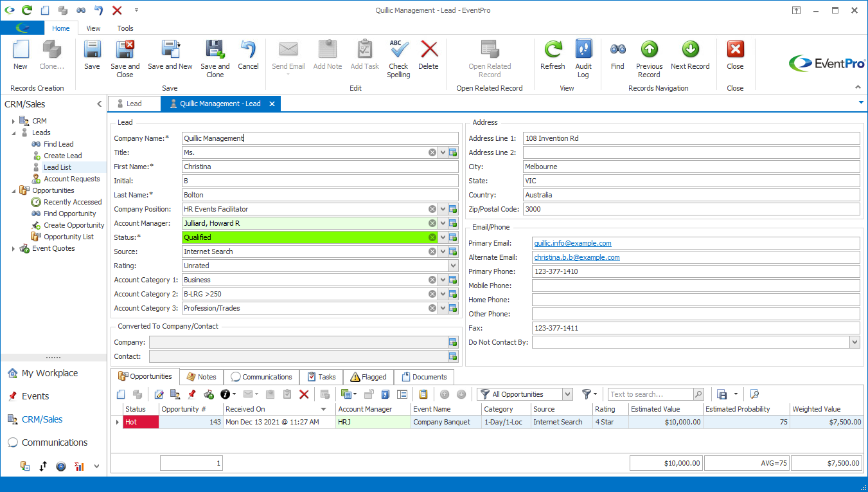Click the New record icon in the ribbon

[21, 50]
